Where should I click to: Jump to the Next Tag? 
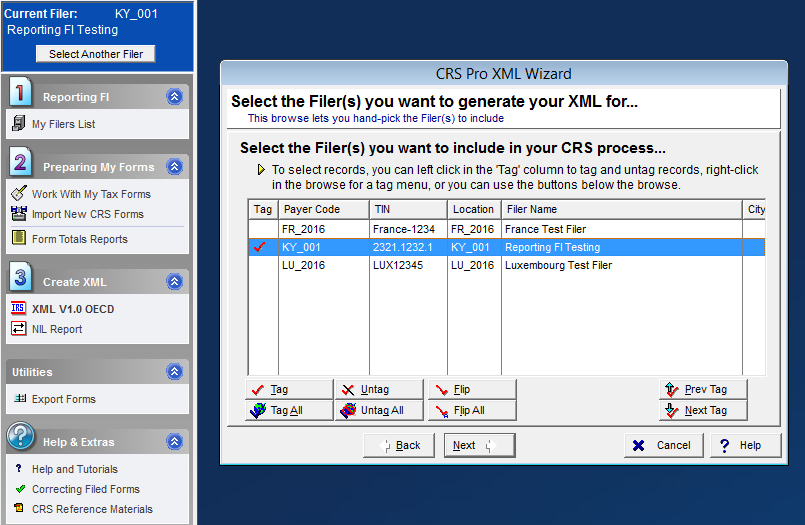point(703,410)
